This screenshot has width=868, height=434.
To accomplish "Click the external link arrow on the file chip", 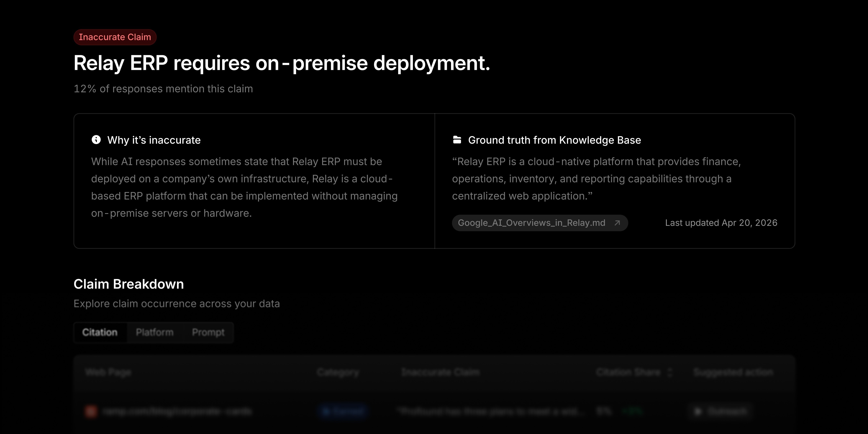I will tap(617, 223).
